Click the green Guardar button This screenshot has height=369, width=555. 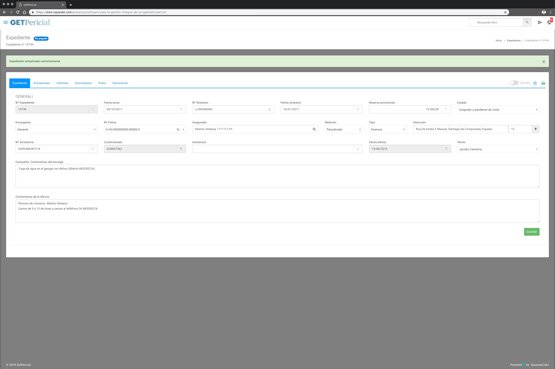[531, 232]
